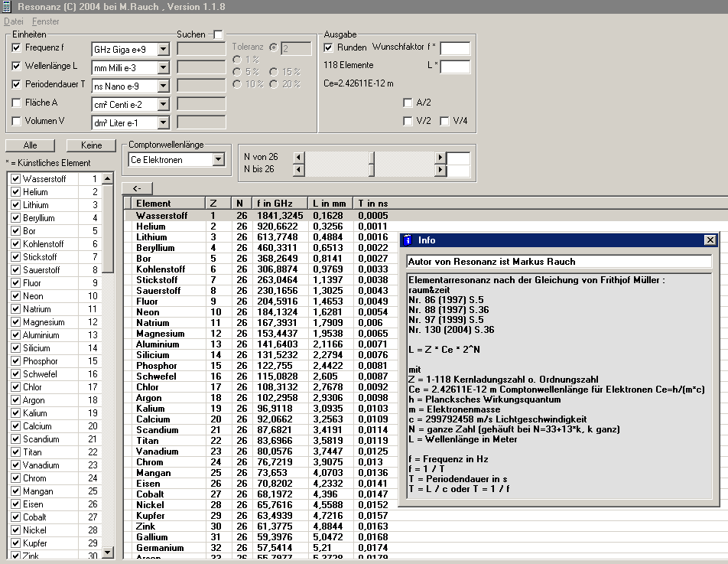Toggle the Runden checkbox

click(x=329, y=47)
